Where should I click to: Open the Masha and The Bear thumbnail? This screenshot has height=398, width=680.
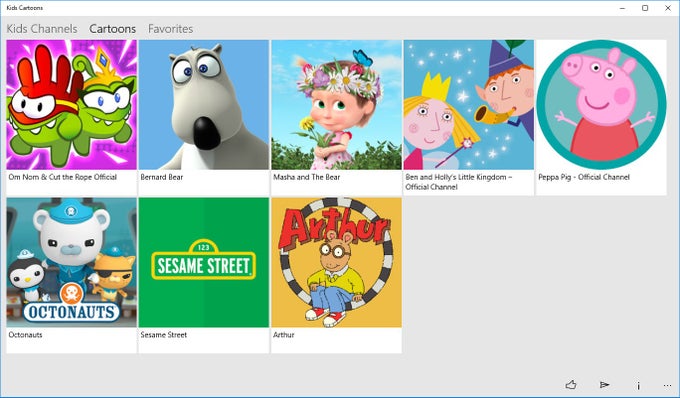(337, 104)
